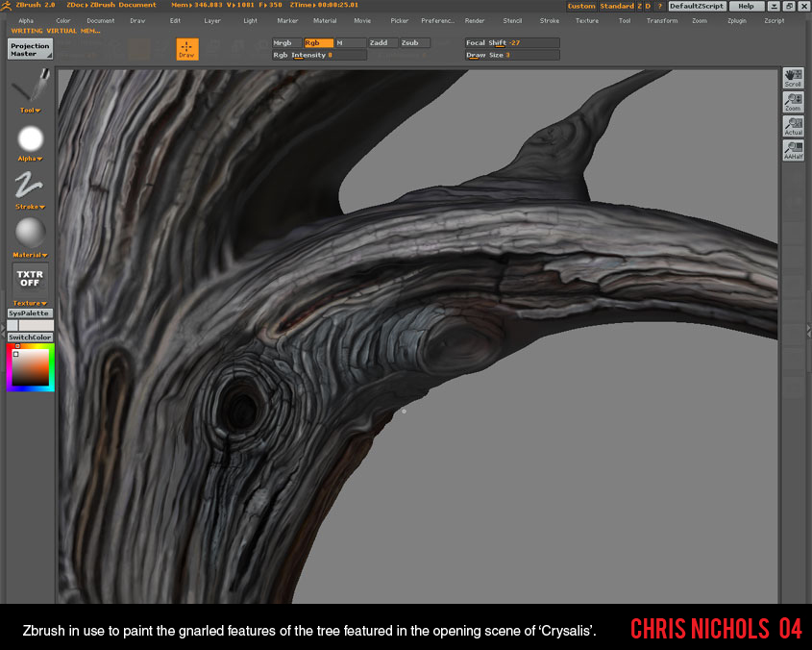Toggle the Rgb paint mode

tap(318, 43)
